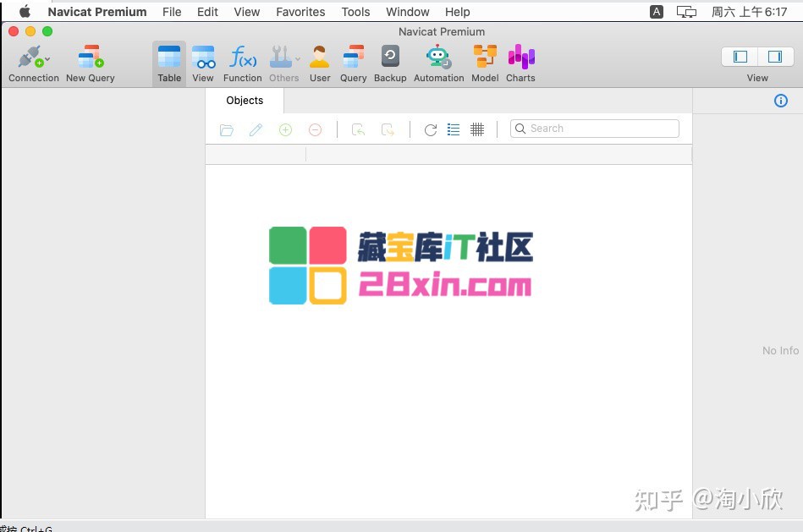Open the File menu
Image resolution: width=803 pixels, height=532 pixels.
point(172,12)
